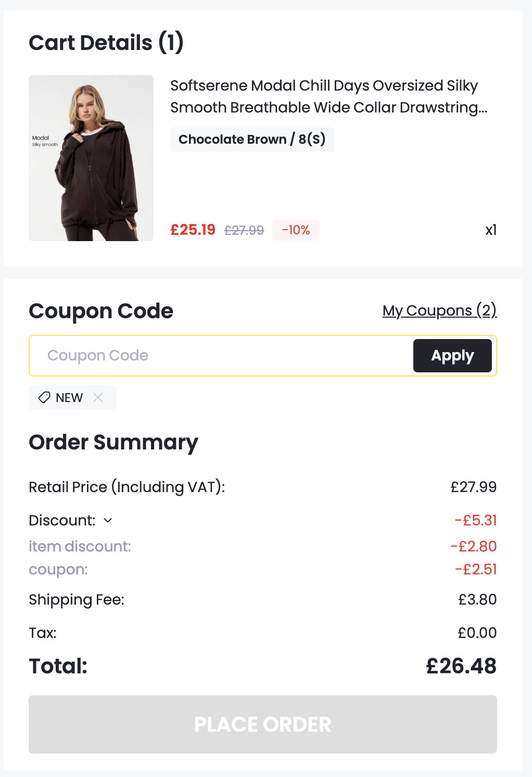Select the Chocolate Brown / 8(S) variant chip
The height and width of the screenshot is (777, 532).
[x=252, y=140]
